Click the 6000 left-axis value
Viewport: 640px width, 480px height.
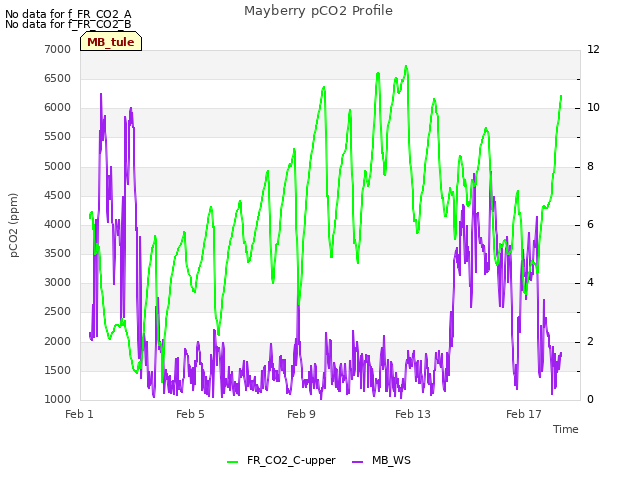click(58, 108)
